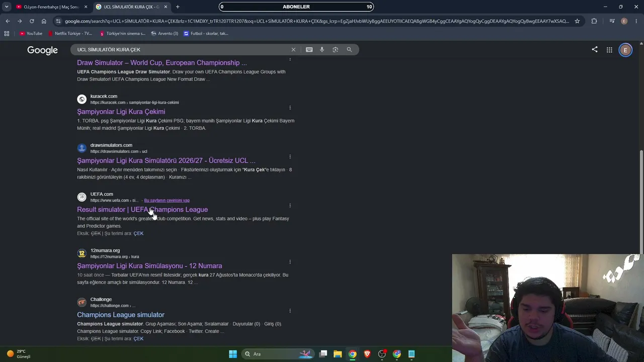This screenshot has height=362, width=644.
Task: Open more options for Challonge result
Action: [x=290, y=311]
